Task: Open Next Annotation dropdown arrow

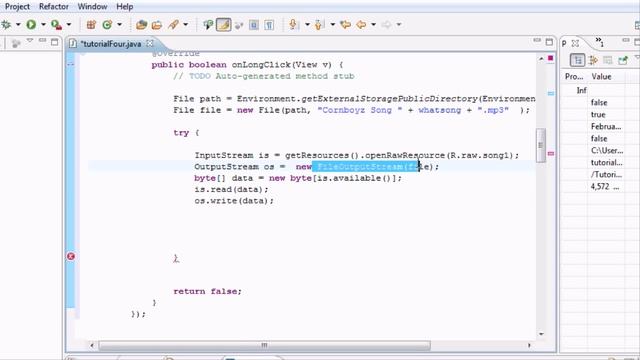Action: 307,25
